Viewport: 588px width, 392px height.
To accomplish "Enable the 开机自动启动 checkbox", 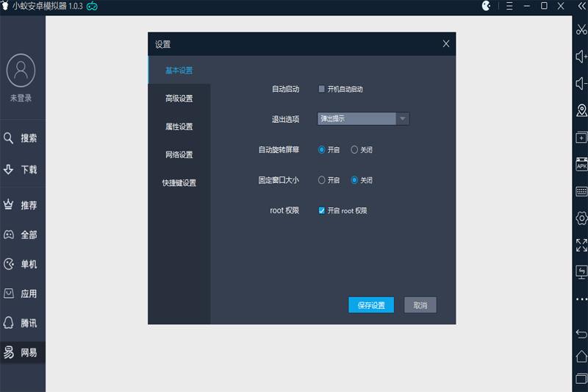I will click(x=322, y=89).
